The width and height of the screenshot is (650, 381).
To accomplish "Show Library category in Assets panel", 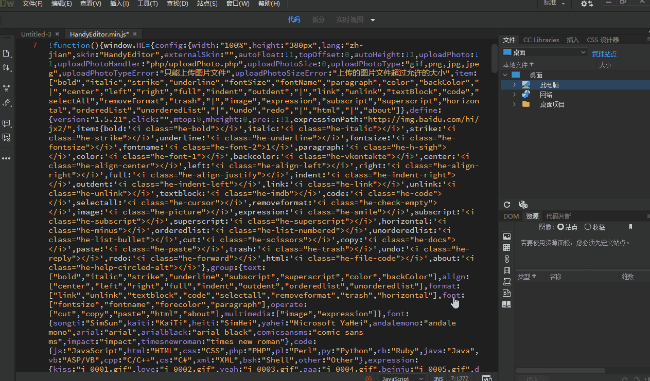I will click(x=507, y=304).
